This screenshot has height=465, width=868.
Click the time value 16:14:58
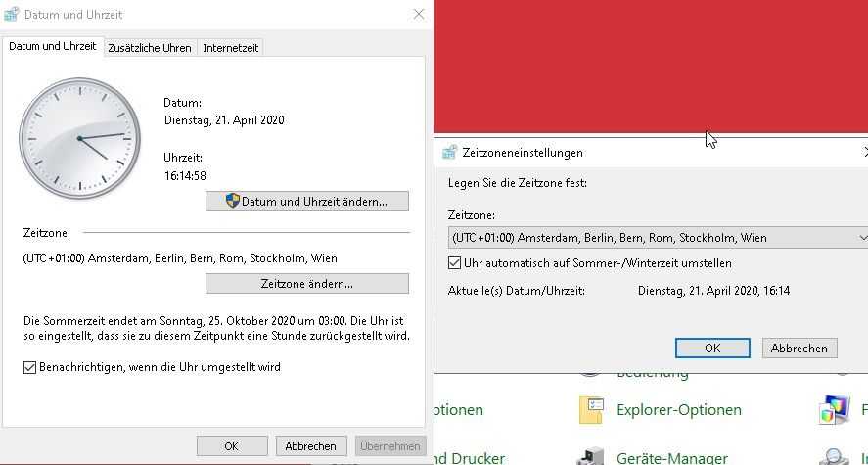coord(185,176)
